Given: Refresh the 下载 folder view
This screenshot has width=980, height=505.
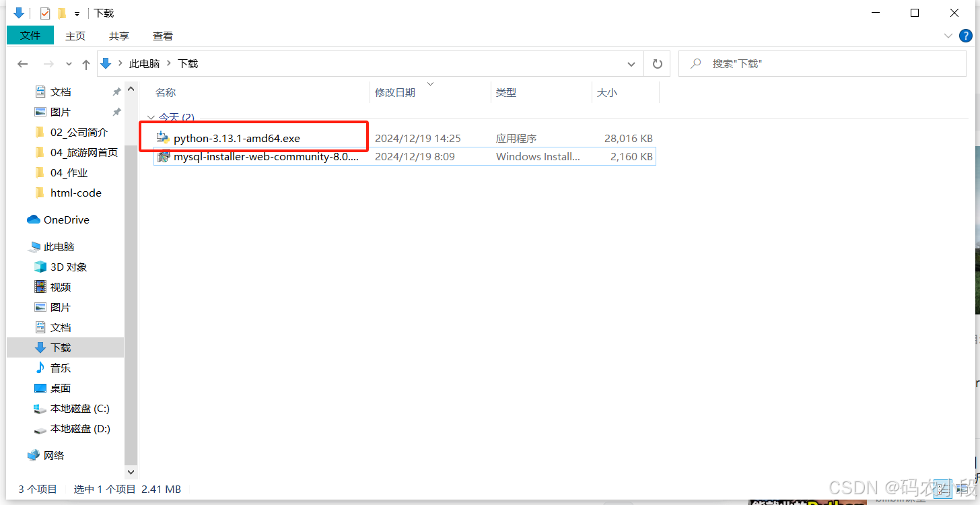Looking at the screenshot, I should click(x=657, y=64).
